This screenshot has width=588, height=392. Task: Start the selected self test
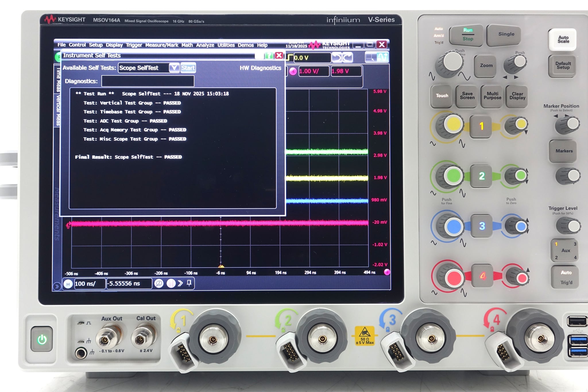click(188, 68)
